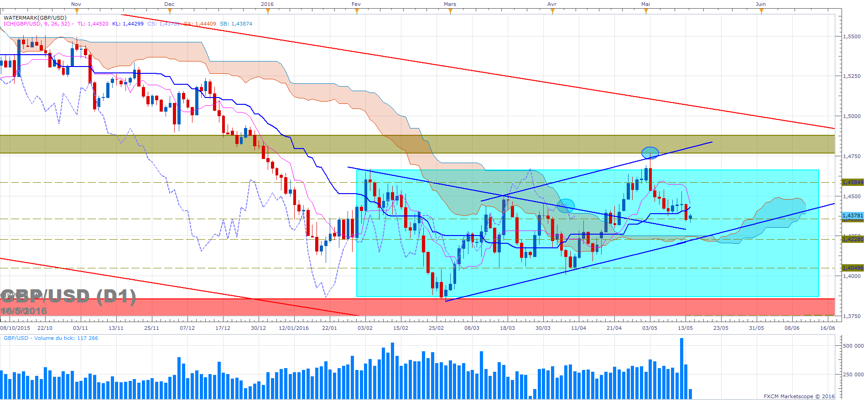Select the 250 000 volume axis label
868x400 pixels.
pyautogui.click(x=853, y=374)
